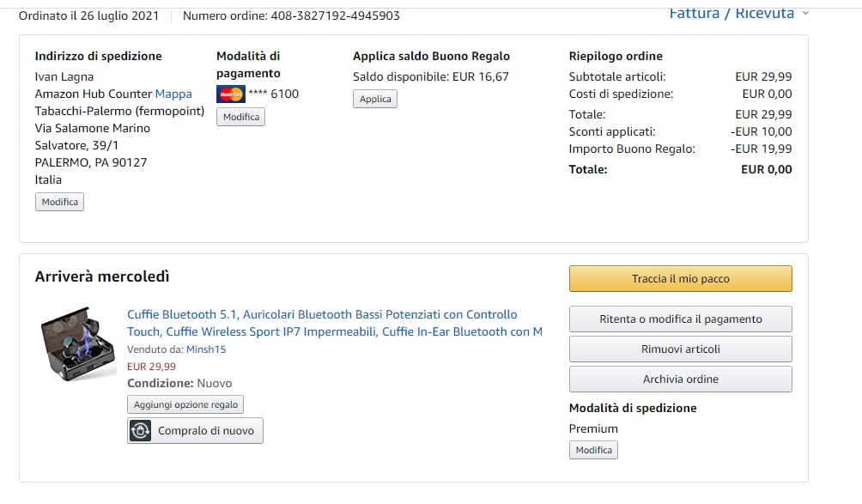Click Ritenta o modifica il pagamento
Image resolution: width=862 pixels, height=504 pixels.
(680, 319)
